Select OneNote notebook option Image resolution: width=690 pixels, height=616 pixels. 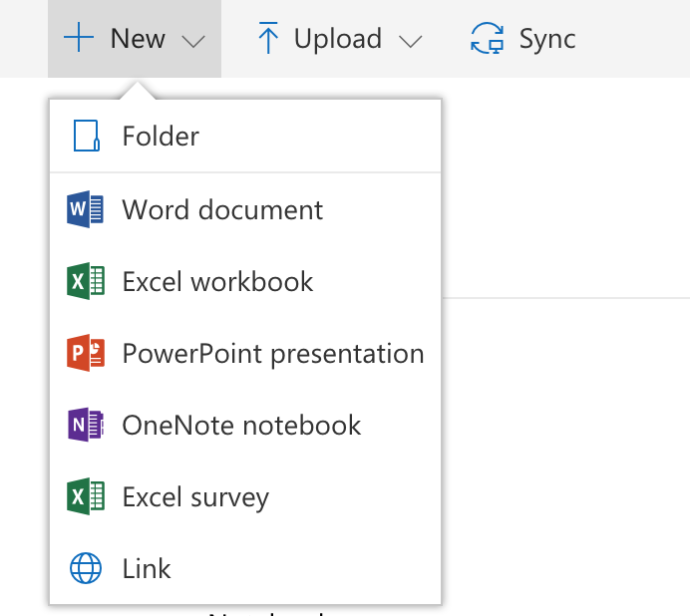pos(241,426)
